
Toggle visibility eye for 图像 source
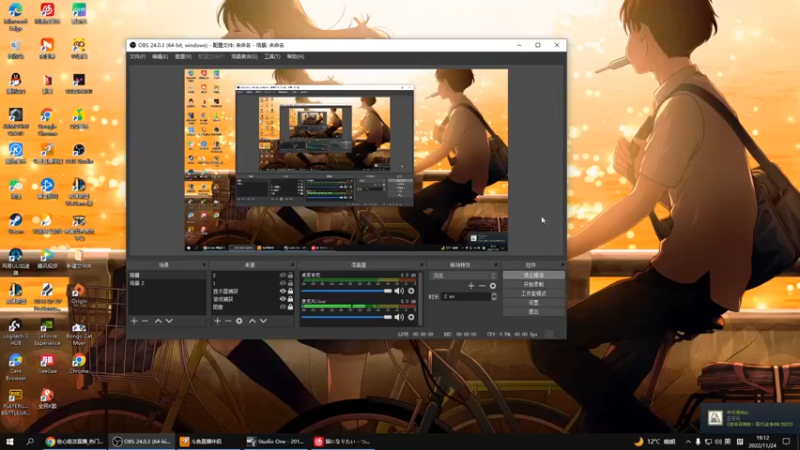click(283, 307)
